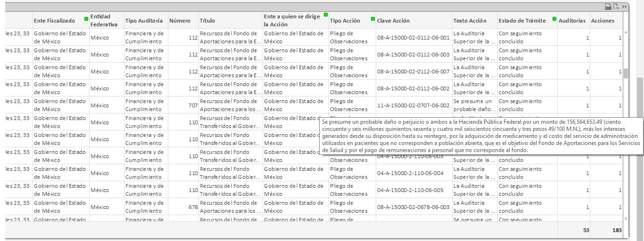Click Estado de Trámite cell in row 0112-06-007
The image size is (644, 241).
point(527,72)
